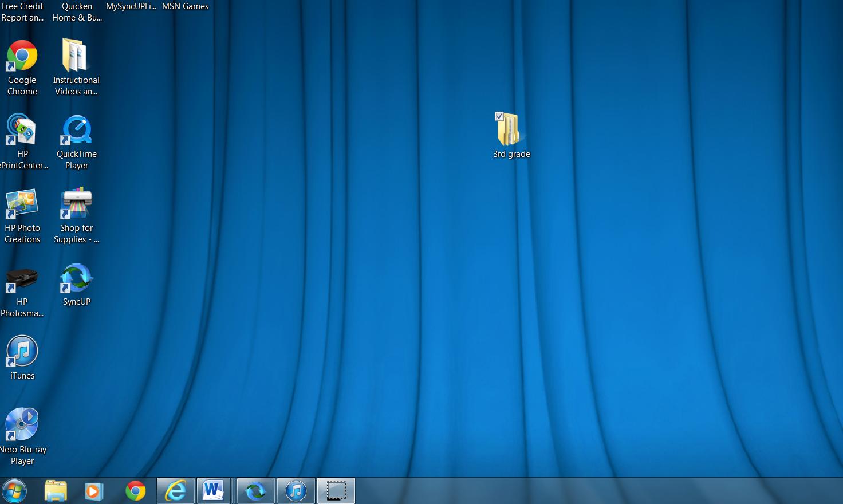Open Windows Explorer from the taskbar
Viewport: 843px width, 504px height.
click(x=56, y=491)
